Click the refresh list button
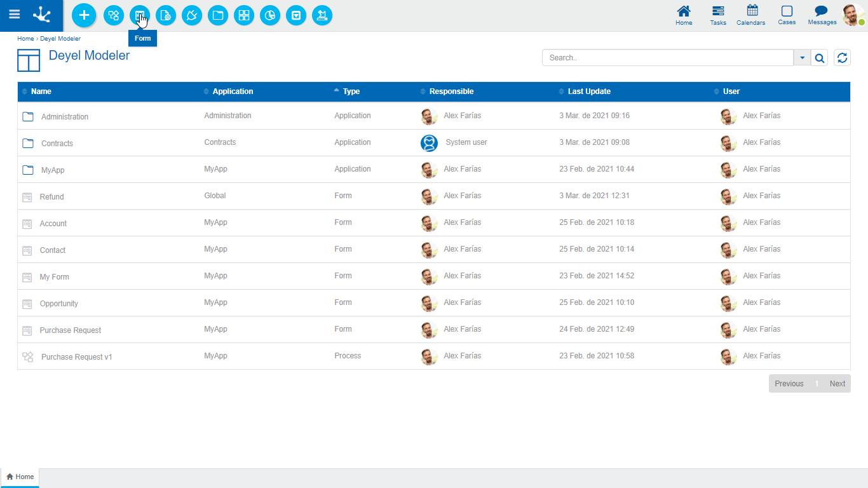Viewport: 868px width, 488px height. [842, 58]
